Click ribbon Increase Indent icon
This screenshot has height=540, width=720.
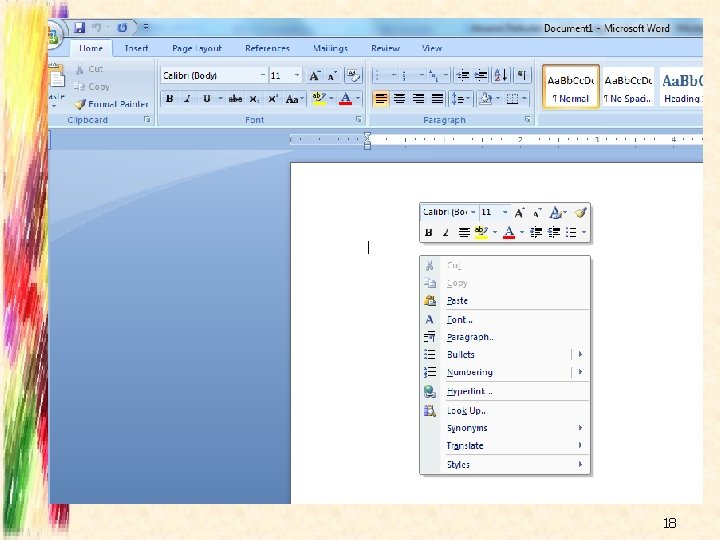(481, 75)
